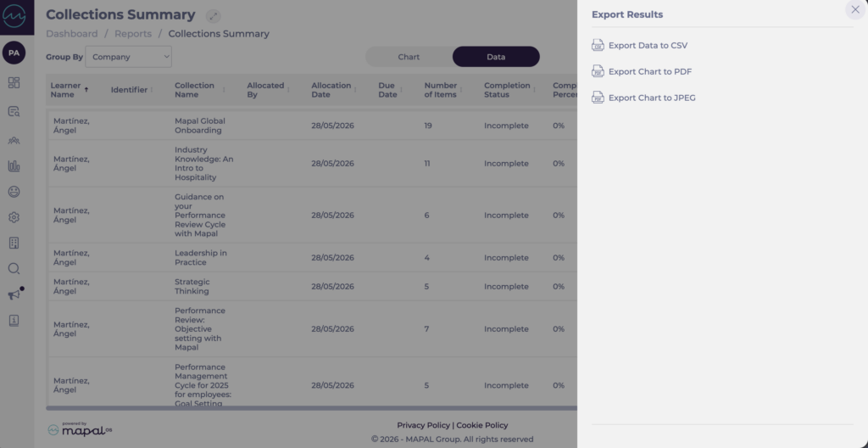Open the settings gear icon in sidebar
Screen dimensions: 868x448
[x=14, y=217]
